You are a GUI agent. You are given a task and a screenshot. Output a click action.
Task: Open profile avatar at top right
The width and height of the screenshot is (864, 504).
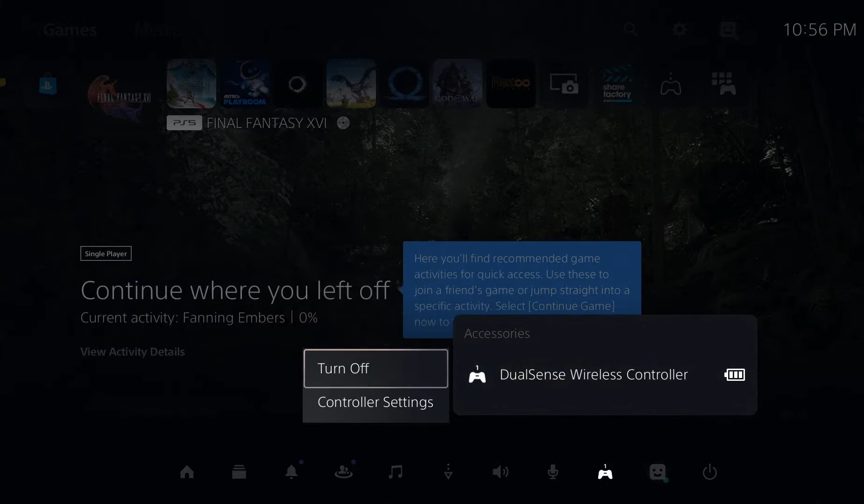728,29
